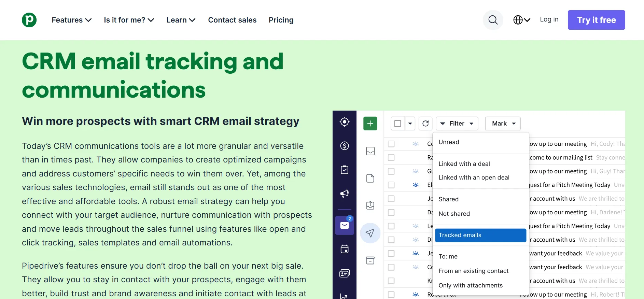Toggle the select-all emails checkbox

[x=398, y=124]
